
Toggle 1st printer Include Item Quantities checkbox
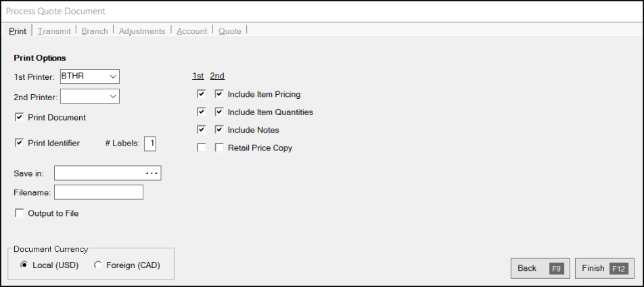pos(202,112)
